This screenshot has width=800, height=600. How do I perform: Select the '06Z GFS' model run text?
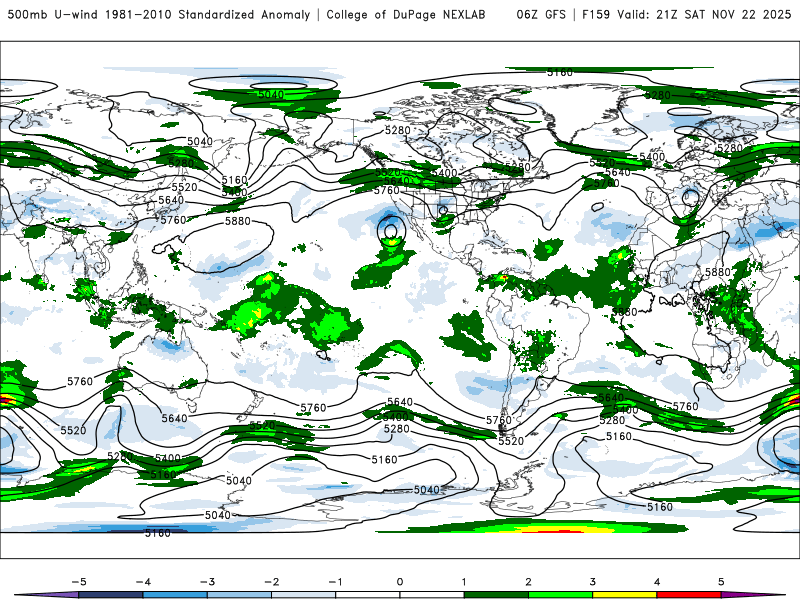tap(541, 14)
